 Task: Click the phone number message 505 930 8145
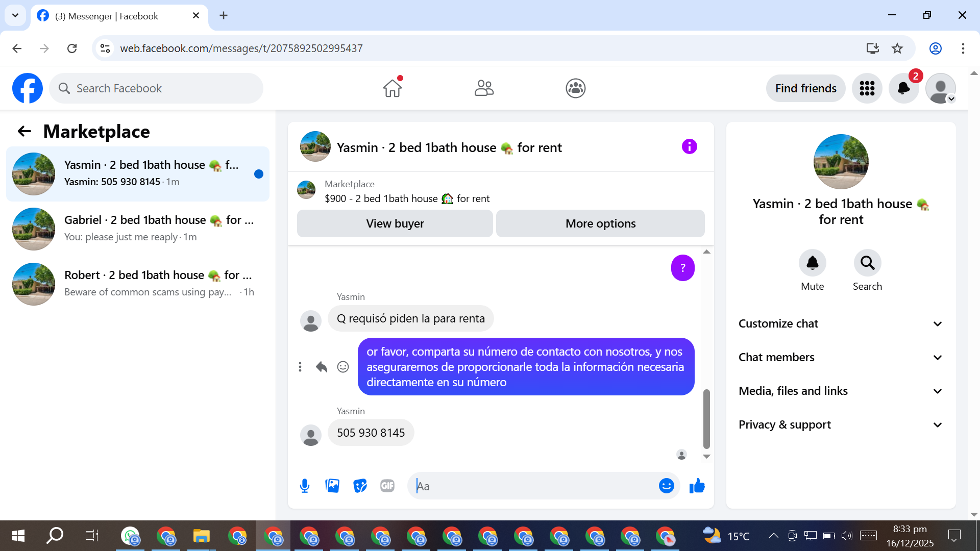click(x=371, y=433)
